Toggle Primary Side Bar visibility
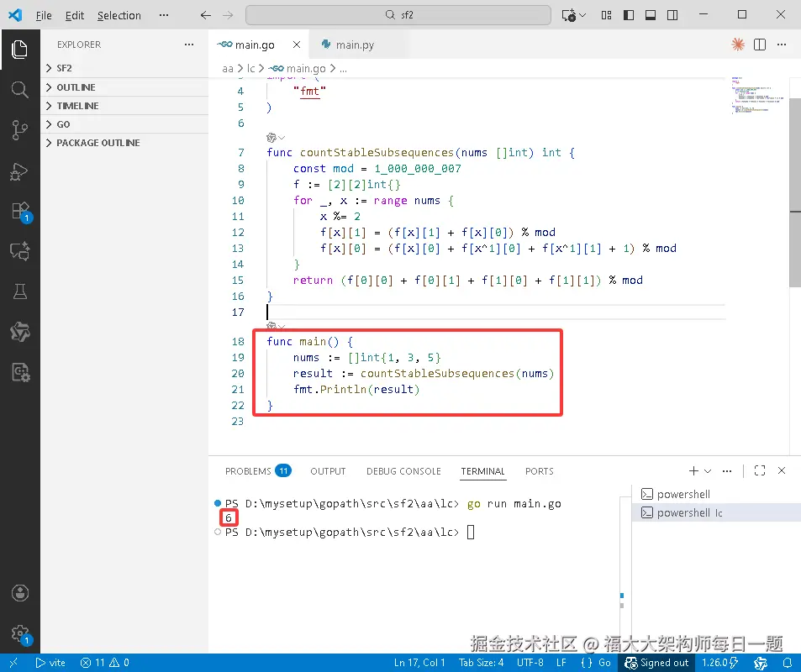This screenshot has width=801, height=672. 629,15
